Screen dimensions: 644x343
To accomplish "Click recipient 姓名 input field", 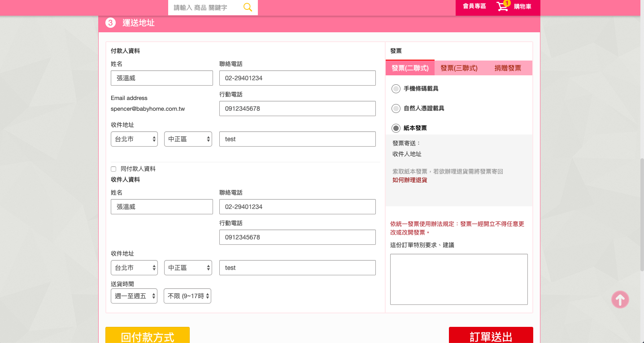I will (x=162, y=207).
